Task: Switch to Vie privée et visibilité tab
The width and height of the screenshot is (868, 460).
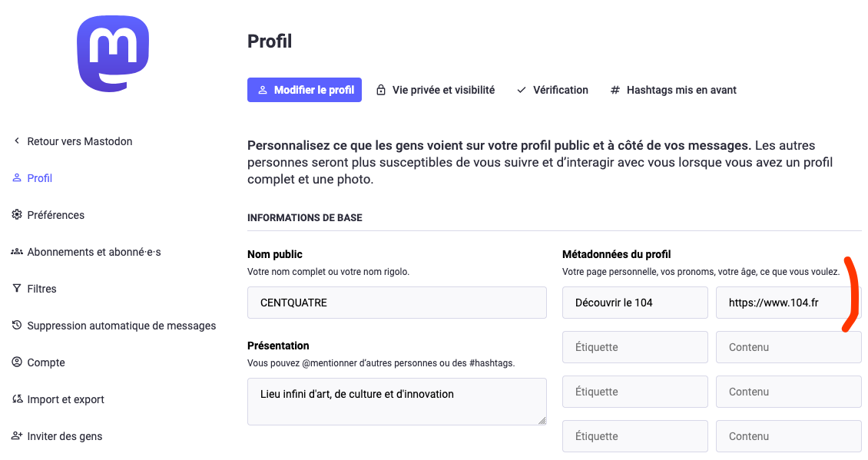Action: [435, 90]
